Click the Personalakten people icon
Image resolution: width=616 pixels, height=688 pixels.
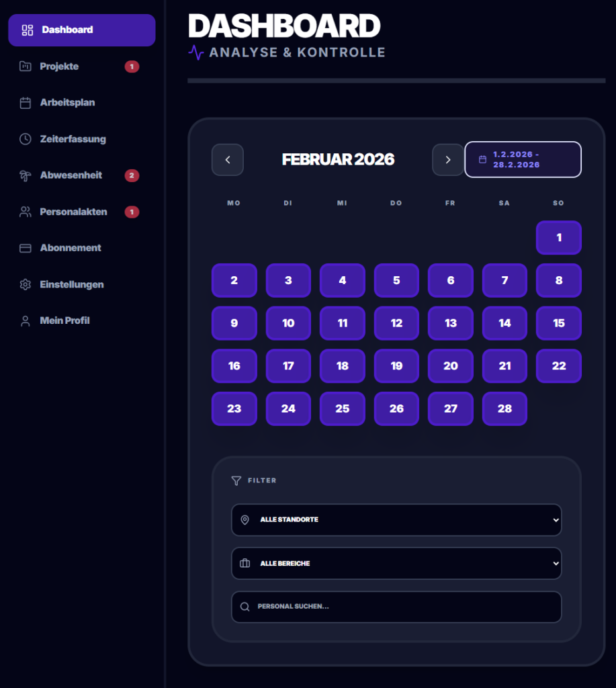point(26,212)
